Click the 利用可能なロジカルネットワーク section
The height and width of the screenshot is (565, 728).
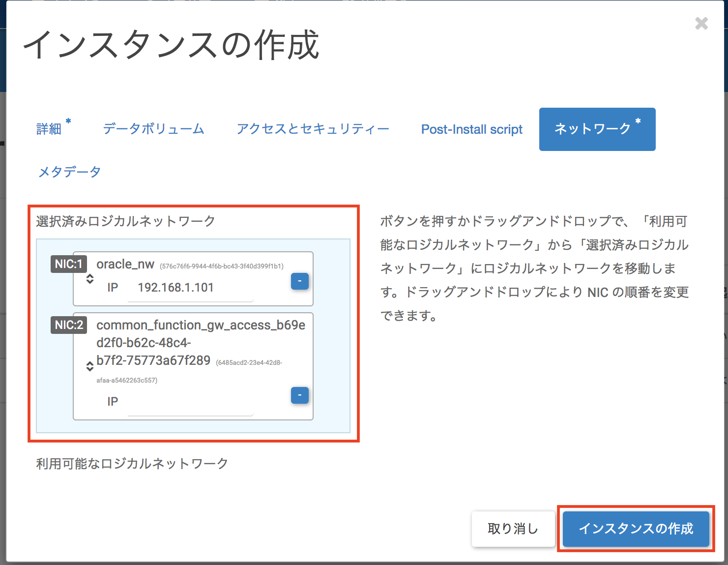point(131,463)
